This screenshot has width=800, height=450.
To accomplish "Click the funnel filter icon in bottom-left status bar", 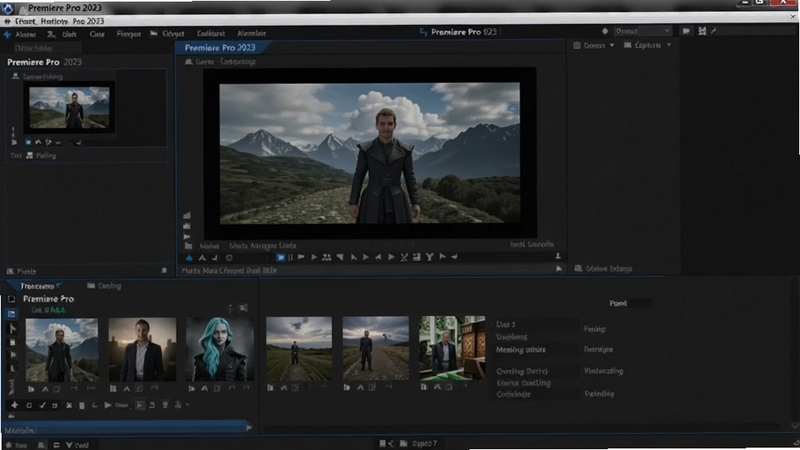I will (69, 445).
